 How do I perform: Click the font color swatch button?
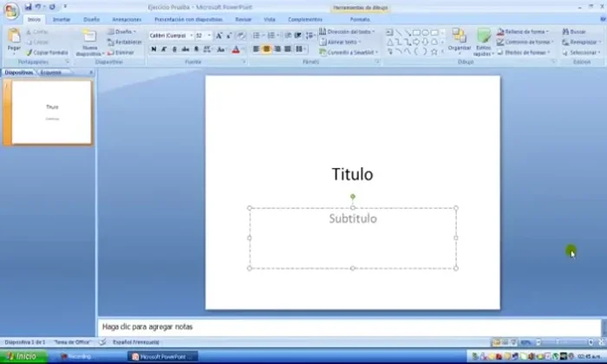(235, 49)
